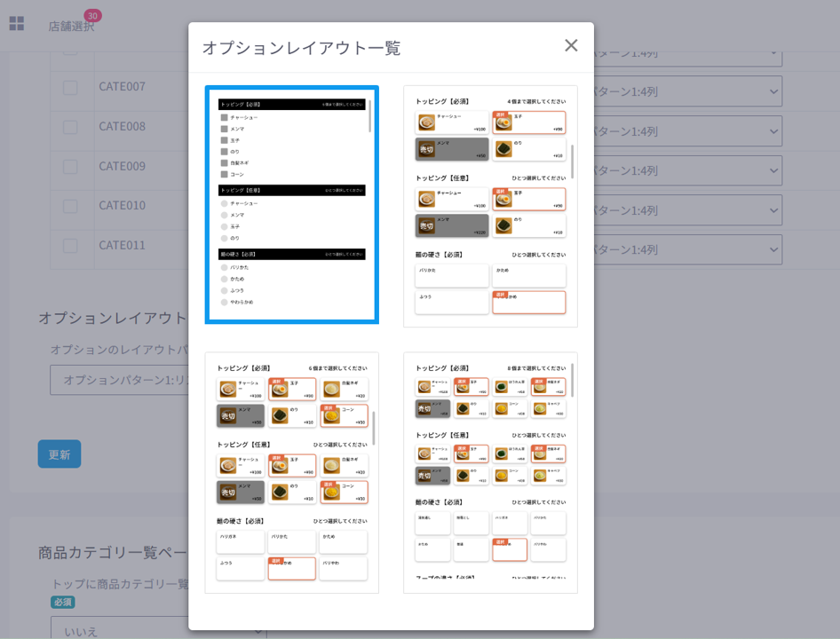Image resolution: width=840 pixels, height=639 pixels.
Task: Open the 店舗選択 menu
Action: coord(70,27)
